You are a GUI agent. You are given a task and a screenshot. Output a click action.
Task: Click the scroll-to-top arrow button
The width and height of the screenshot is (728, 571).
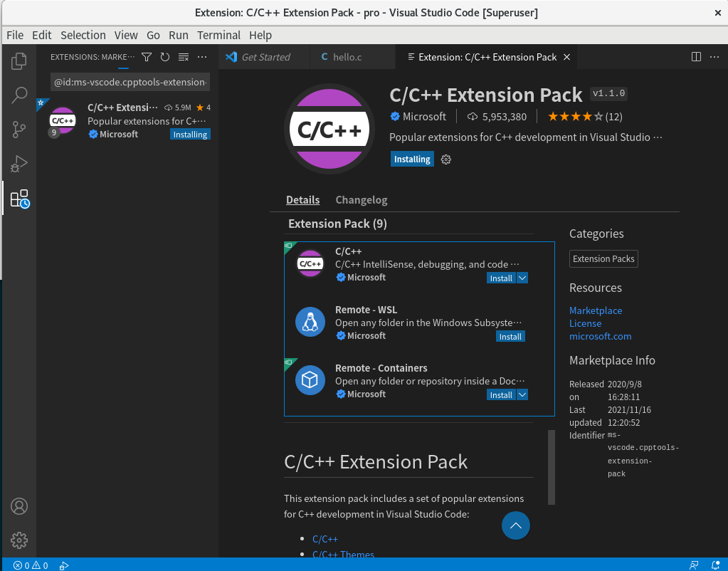coord(515,525)
